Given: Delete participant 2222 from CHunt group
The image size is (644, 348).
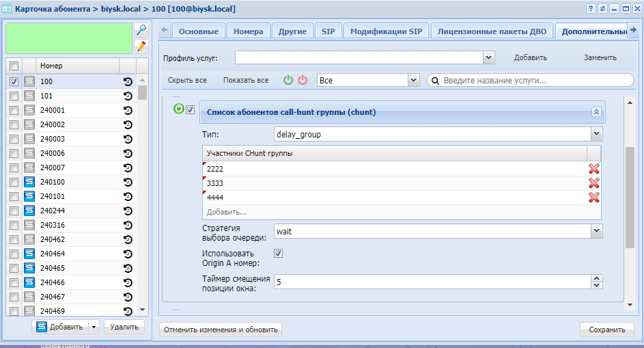Looking at the screenshot, I should 594,169.
